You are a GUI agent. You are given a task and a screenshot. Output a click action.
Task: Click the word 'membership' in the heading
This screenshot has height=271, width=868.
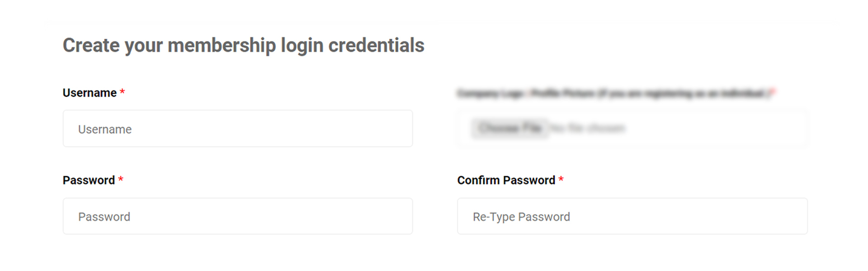(222, 46)
